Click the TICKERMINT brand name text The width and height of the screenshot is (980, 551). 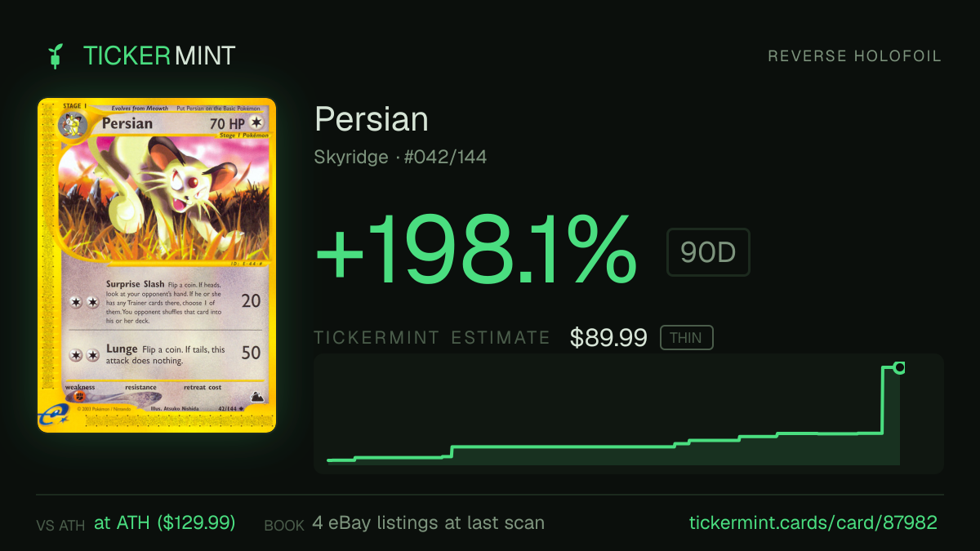click(159, 56)
